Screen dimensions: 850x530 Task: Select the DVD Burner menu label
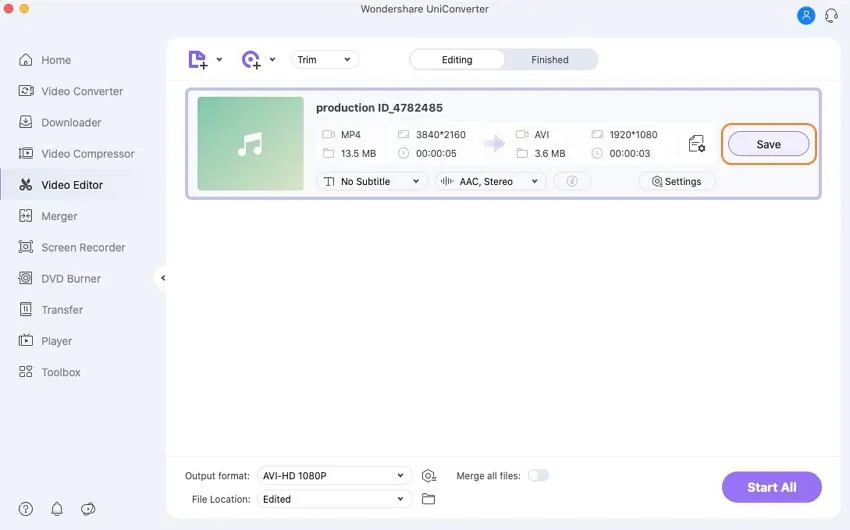click(x=71, y=279)
